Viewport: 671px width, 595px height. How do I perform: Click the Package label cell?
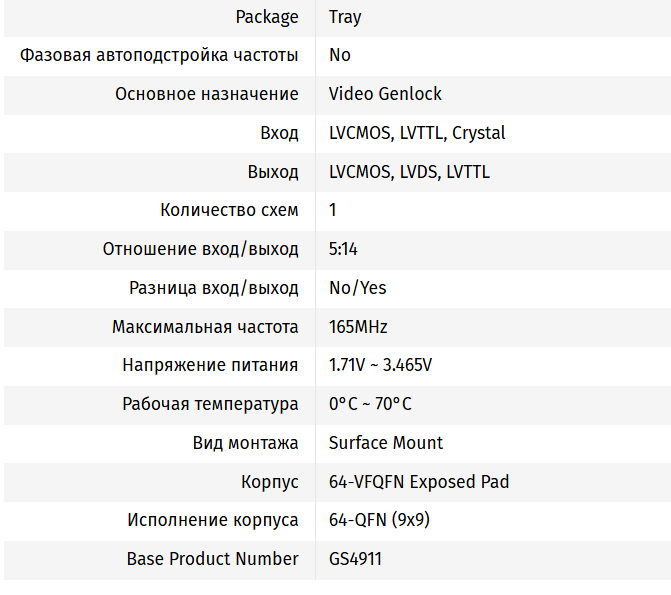click(267, 17)
